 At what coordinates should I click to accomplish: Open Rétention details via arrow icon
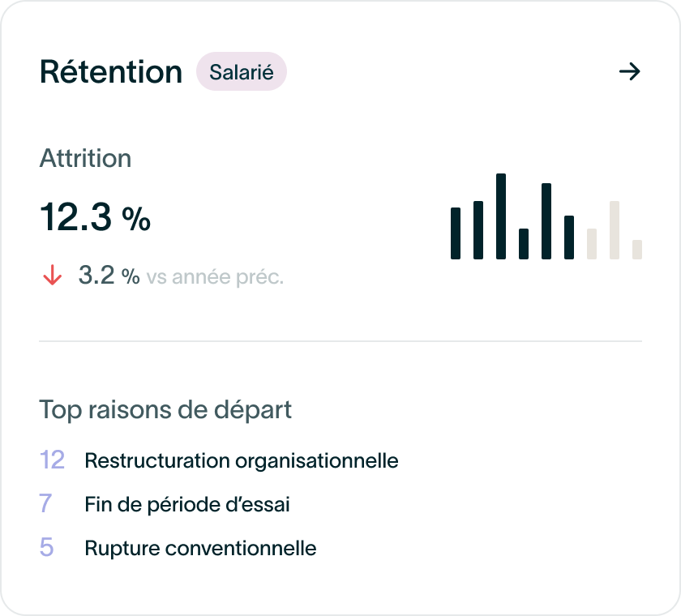629,71
